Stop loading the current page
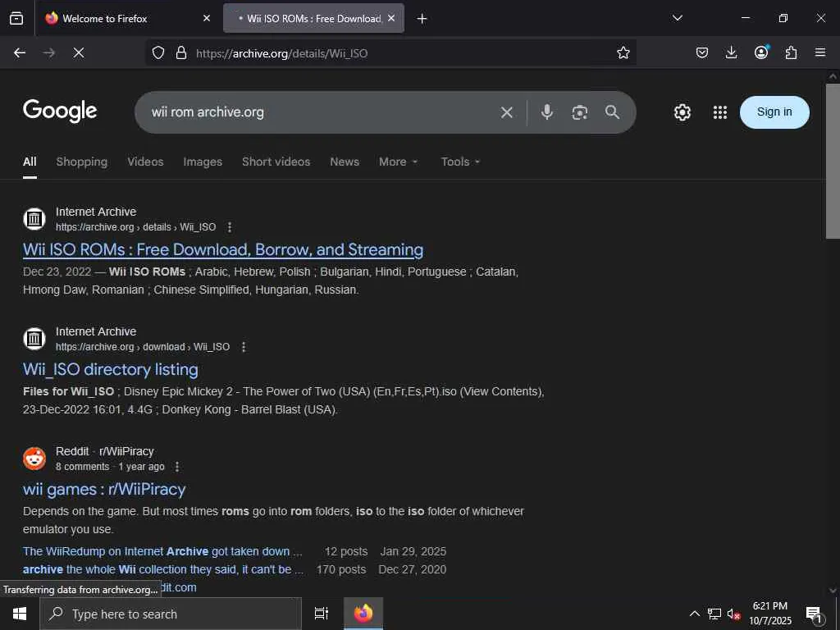The image size is (840, 630). coord(79,52)
